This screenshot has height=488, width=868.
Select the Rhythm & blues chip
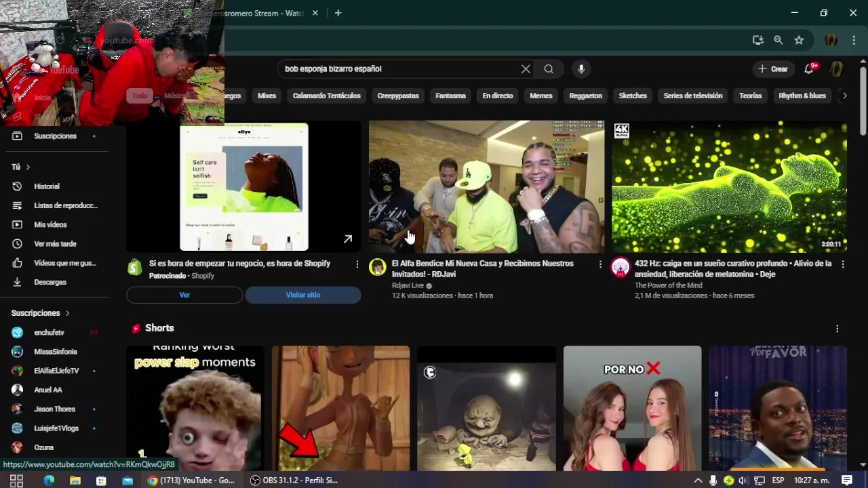[802, 96]
